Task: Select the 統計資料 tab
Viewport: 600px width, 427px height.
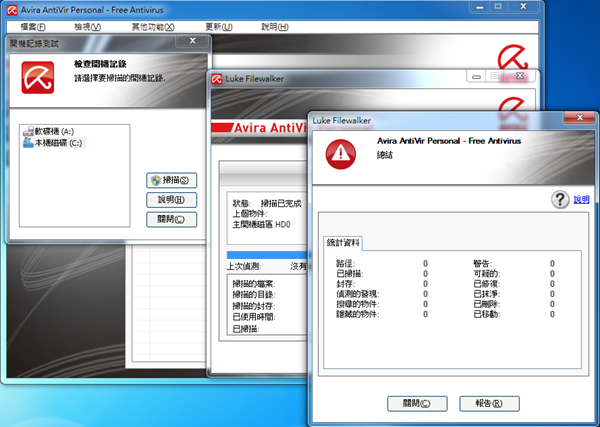Action: [x=343, y=243]
